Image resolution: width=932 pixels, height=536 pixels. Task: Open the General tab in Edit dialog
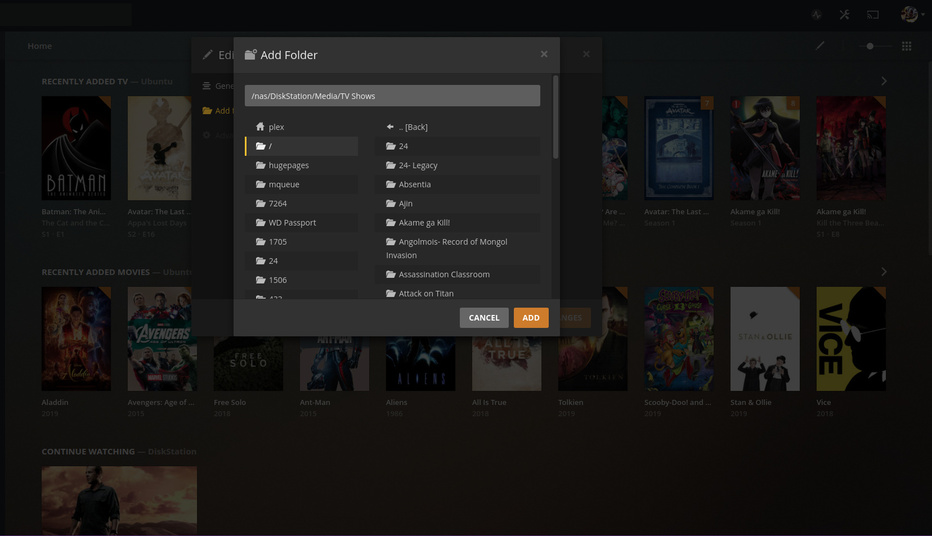click(218, 86)
